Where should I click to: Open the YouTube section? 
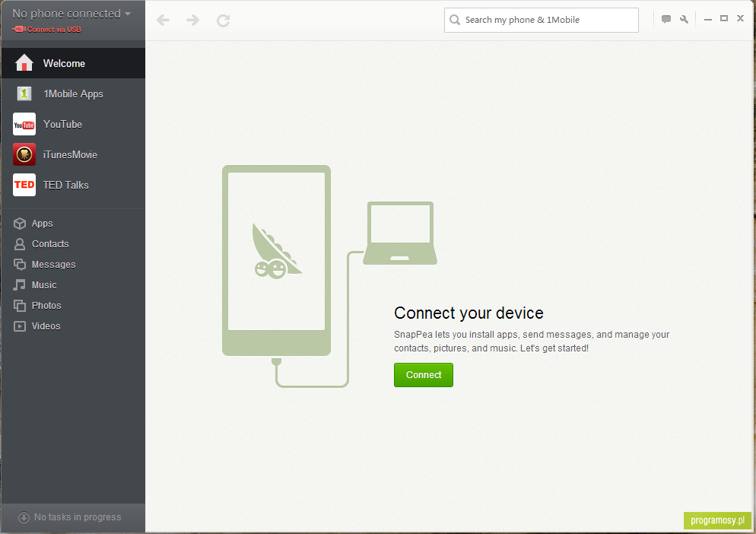click(x=73, y=124)
